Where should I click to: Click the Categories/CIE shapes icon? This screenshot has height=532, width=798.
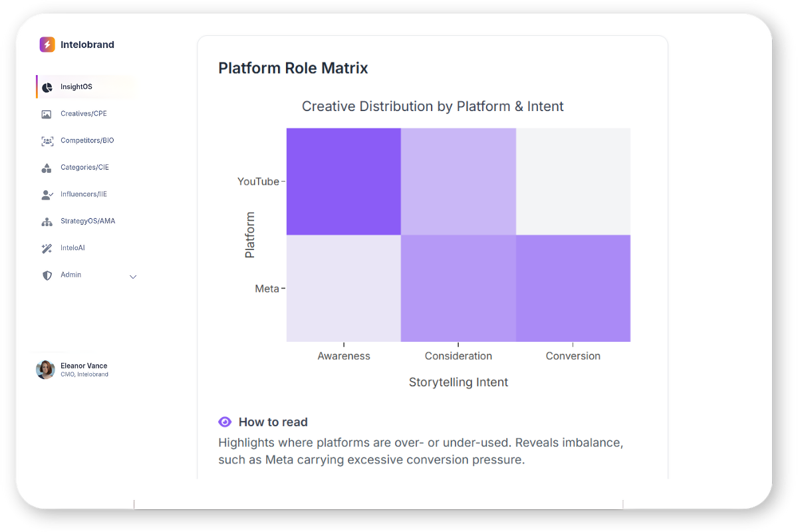pos(47,168)
